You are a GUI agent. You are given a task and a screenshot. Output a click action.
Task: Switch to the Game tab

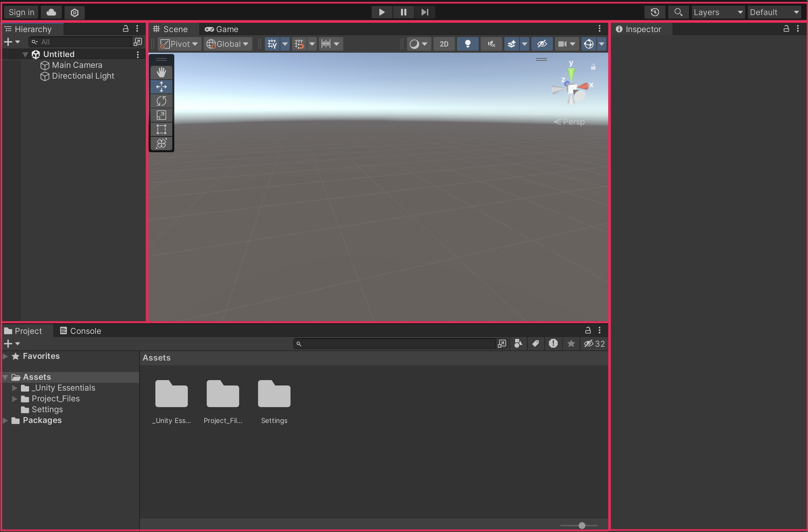click(221, 29)
